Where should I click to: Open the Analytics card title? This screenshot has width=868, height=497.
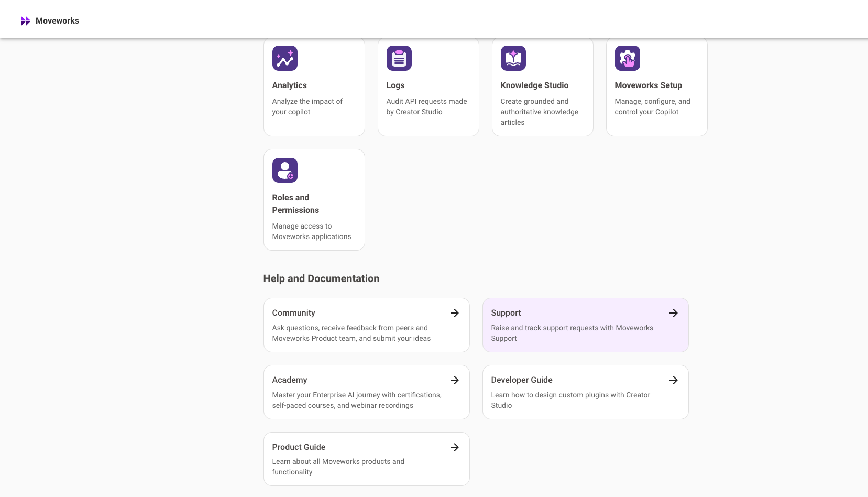(x=290, y=85)
